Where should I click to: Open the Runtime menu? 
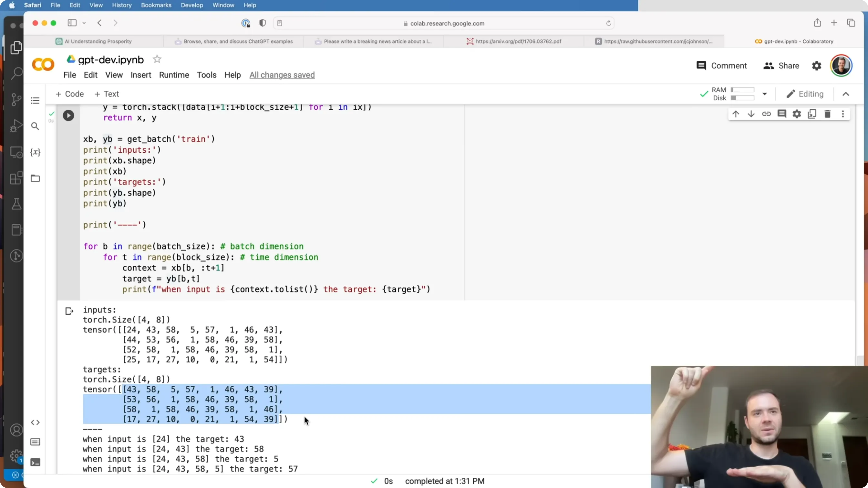click(x=174, y=75)
